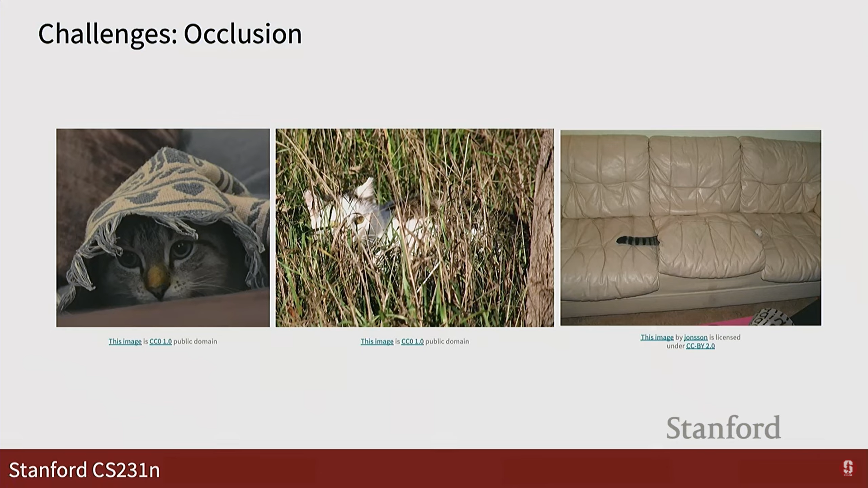Screen dimensions: 868x488
Task: Click 'is licensed' text under couch photo
Action: tap(724, 338)
